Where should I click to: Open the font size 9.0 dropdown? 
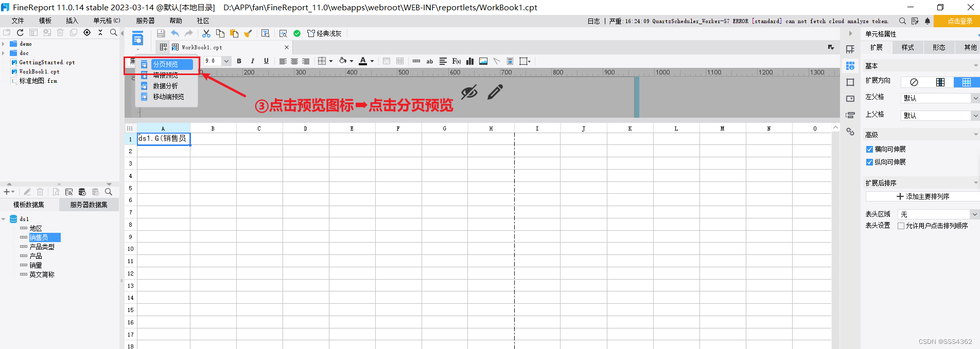pos(226,61)
